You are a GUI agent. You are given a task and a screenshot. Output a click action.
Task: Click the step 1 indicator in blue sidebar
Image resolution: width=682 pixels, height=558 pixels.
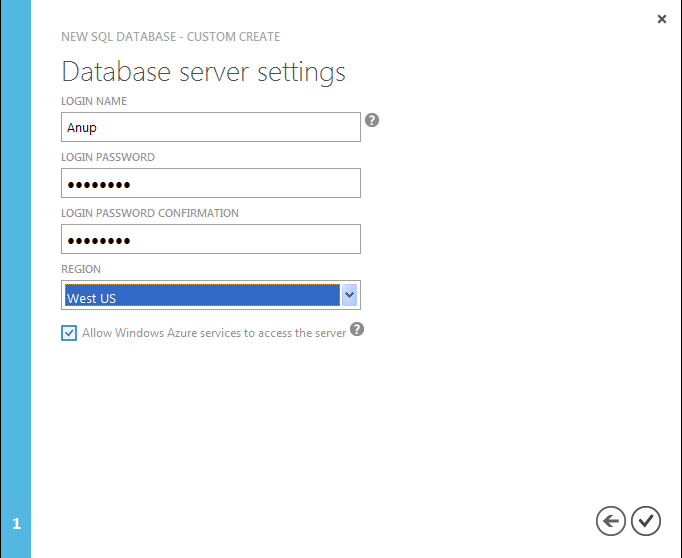coord(16,524)
